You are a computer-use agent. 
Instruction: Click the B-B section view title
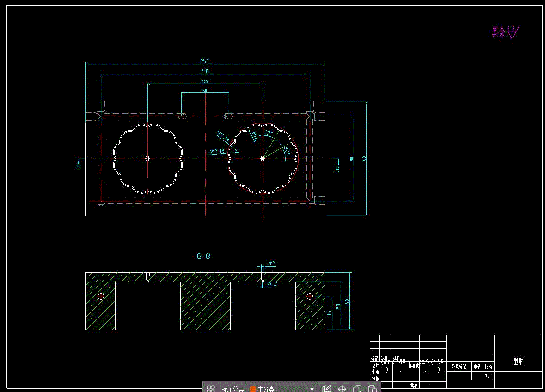click(203, 257)
